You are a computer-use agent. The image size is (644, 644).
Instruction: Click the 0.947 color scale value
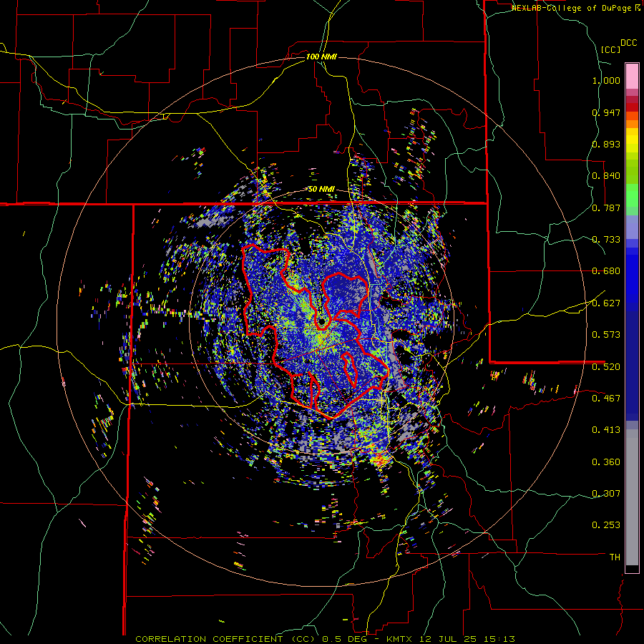(606, 112)
